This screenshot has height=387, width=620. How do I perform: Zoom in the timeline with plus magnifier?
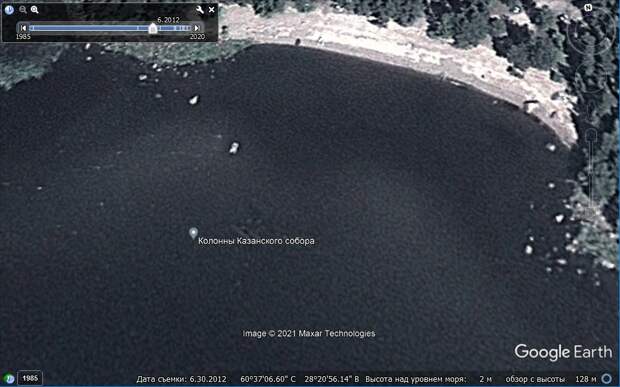click(x=35, y=10)
